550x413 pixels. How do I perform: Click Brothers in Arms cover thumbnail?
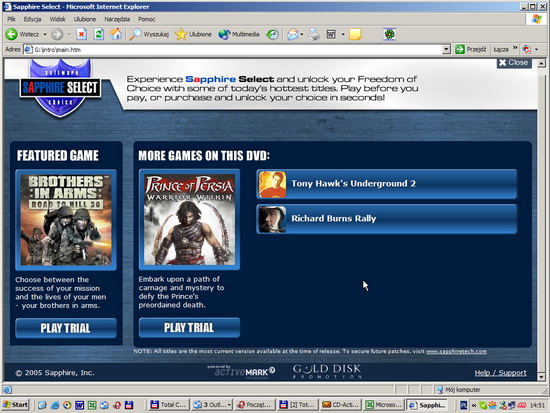[x=66, y=220]
